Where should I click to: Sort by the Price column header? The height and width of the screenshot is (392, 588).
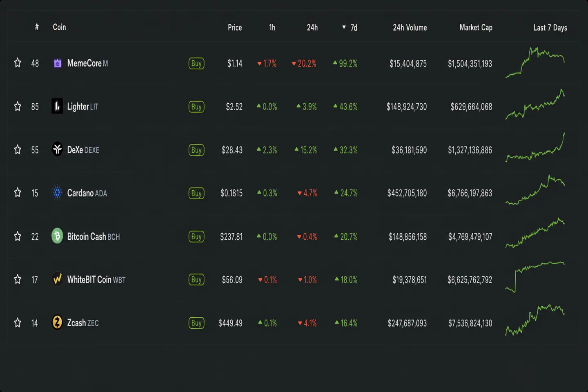tap(235, 27)
